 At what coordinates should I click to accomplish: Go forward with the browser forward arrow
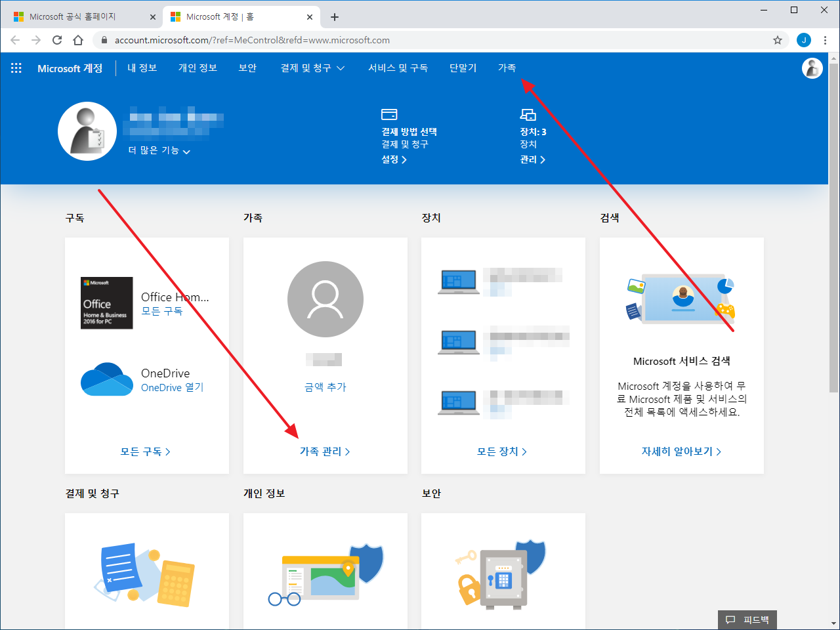(x=36, y=40)
